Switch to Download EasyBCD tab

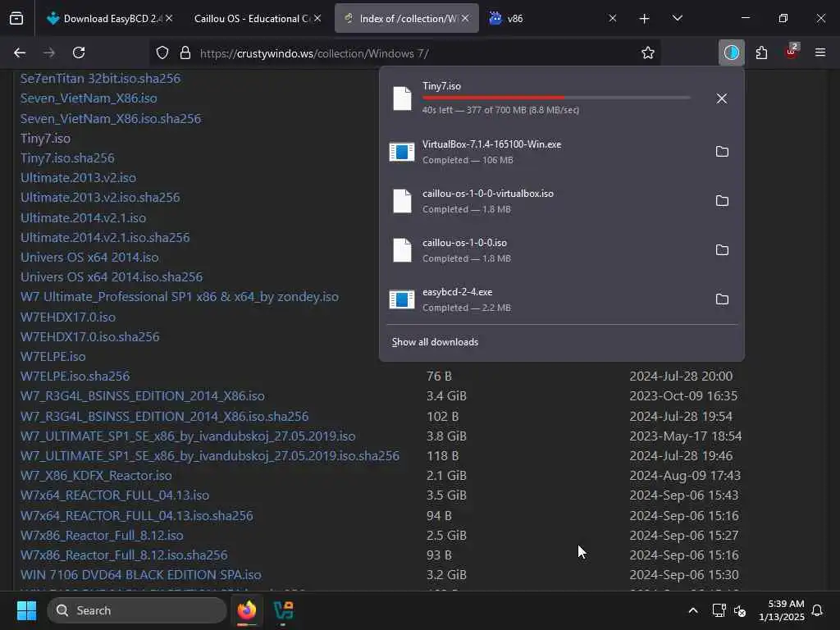[112, 19]
